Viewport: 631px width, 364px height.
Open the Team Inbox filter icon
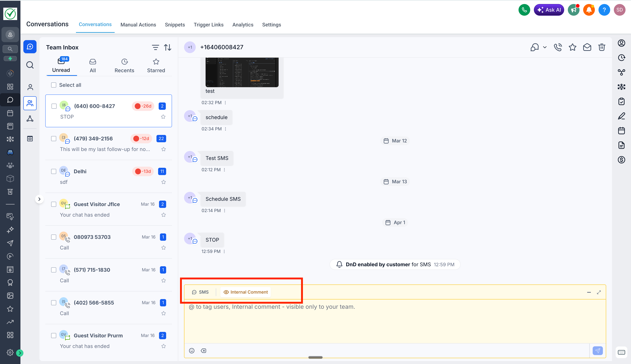[155, 47]
